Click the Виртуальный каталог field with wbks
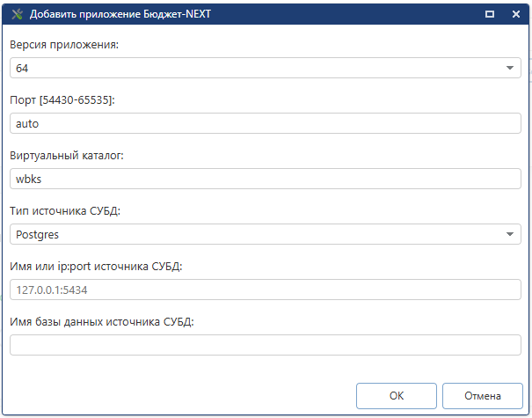Screen dimensions: 532x418 tap(266, 179)
